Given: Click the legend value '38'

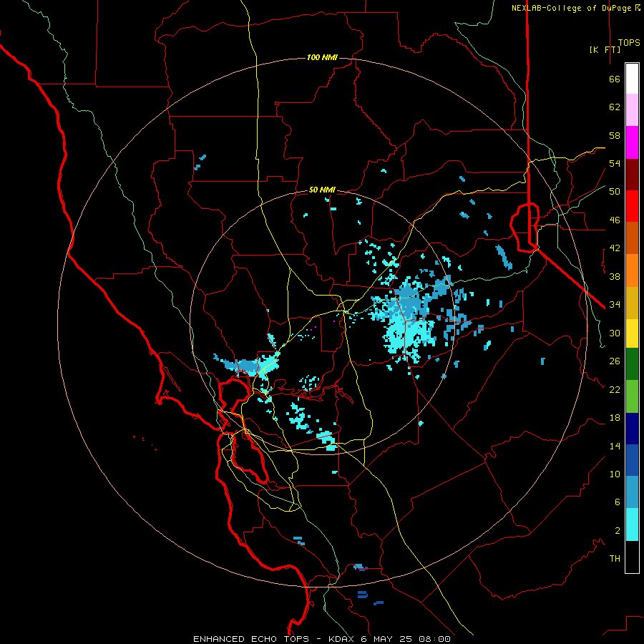Looking at the screenshot, I should pyautogui.click(x=615, y=276).
